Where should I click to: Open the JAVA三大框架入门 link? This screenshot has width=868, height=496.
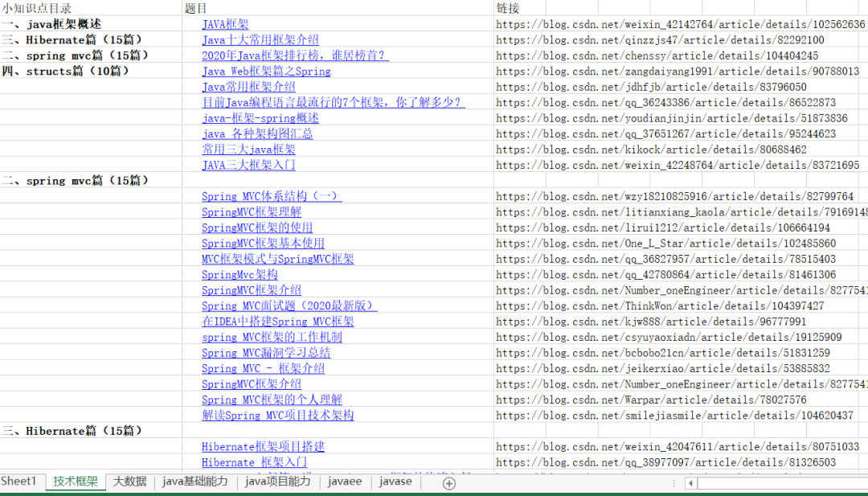(248, 165)
